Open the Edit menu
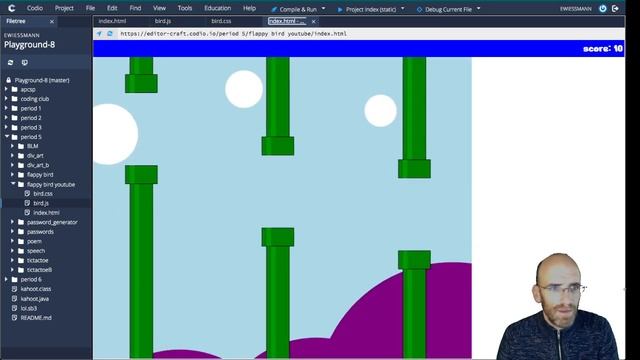 point(112,8)
